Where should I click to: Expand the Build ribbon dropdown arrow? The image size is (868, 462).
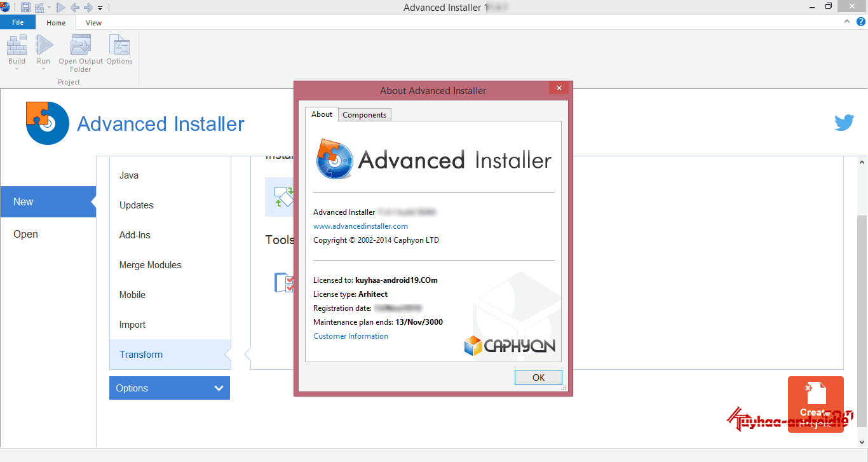(x=17, y=69)
